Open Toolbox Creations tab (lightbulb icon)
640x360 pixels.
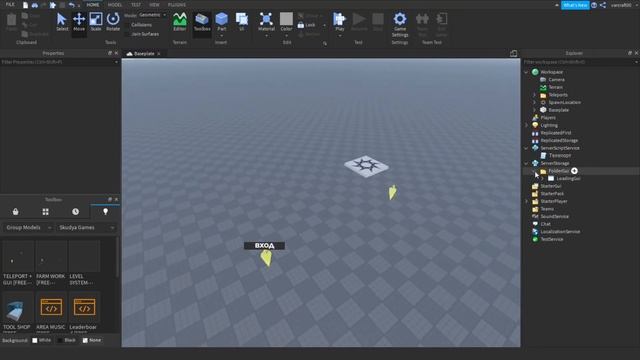pyautogui.click(x=105, y=211)
